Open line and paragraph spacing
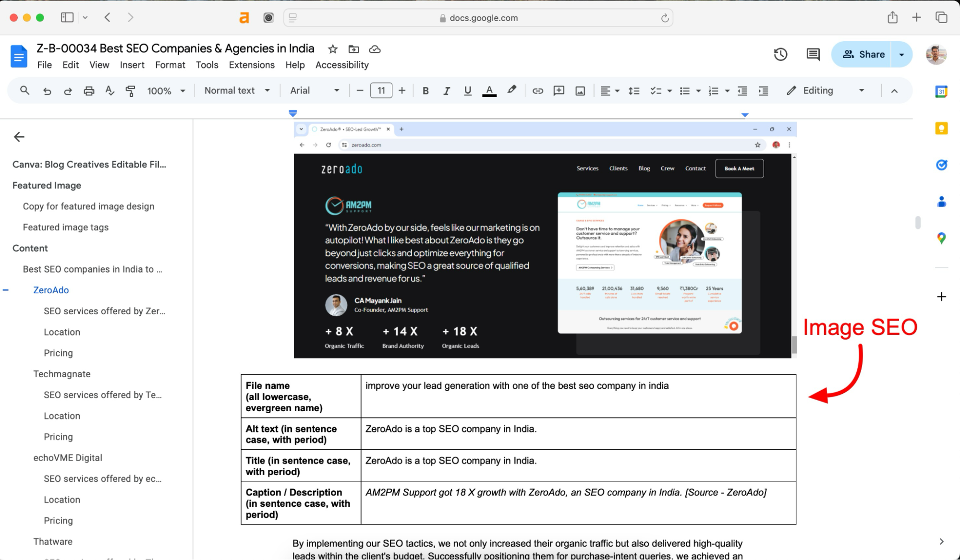 coord(634,91)
